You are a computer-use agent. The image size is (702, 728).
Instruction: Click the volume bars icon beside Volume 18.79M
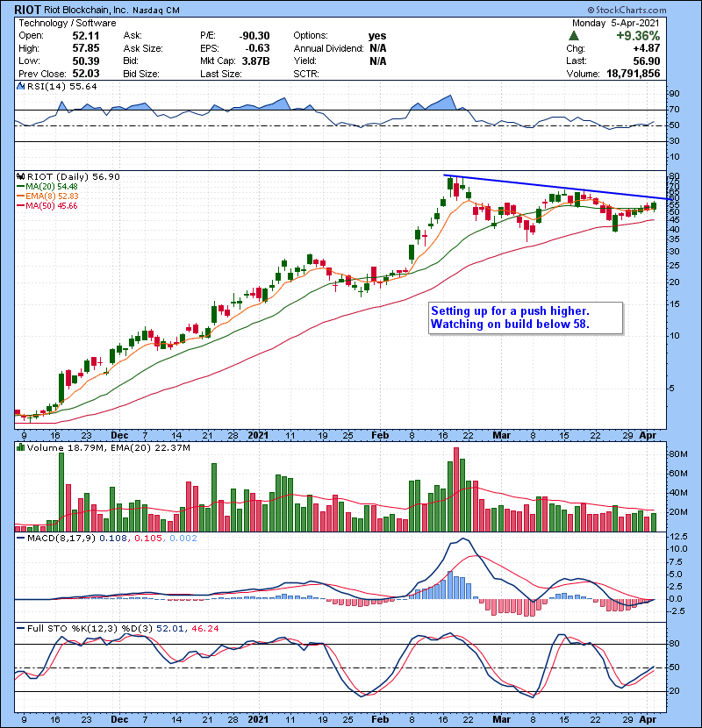coord(20,447)
